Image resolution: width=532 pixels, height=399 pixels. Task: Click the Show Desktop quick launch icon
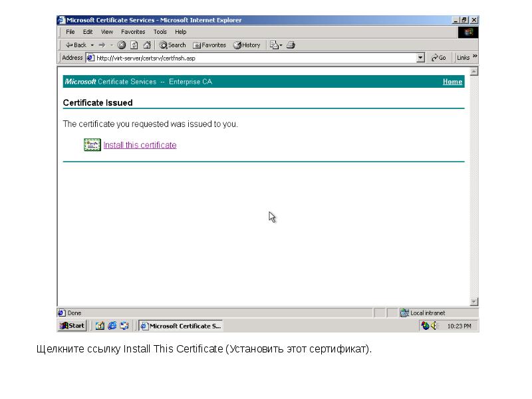[x=100, y=326]
